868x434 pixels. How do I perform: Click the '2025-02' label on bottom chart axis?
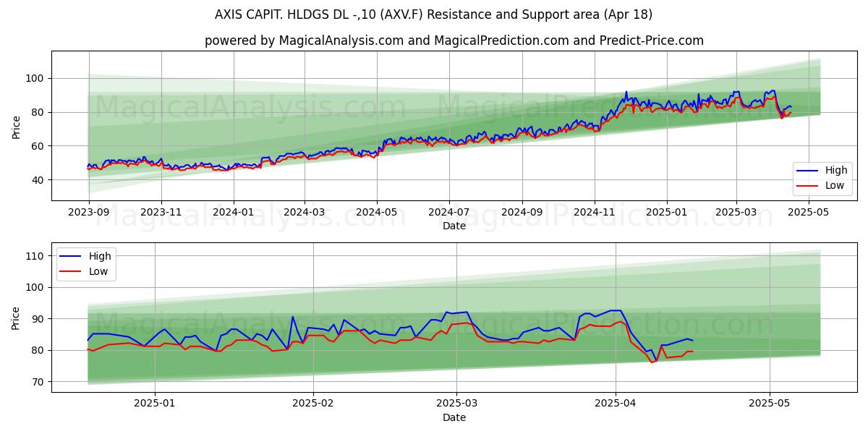314,405
